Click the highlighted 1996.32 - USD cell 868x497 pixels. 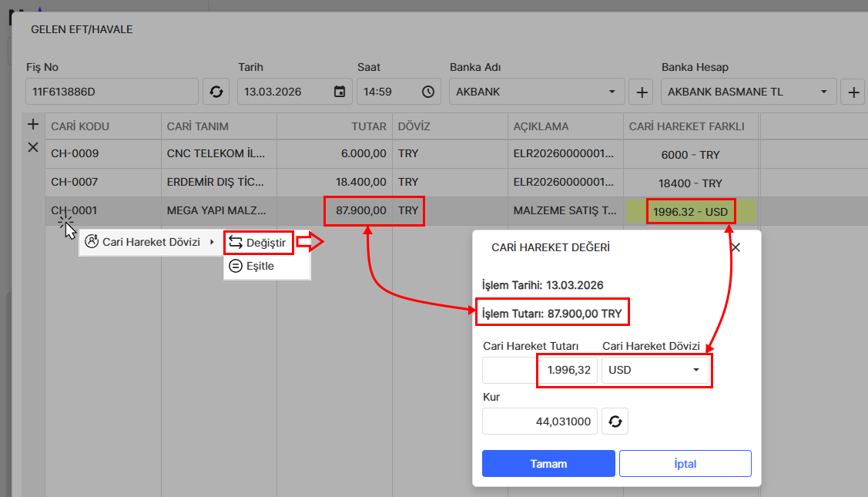tap(691, 211)
